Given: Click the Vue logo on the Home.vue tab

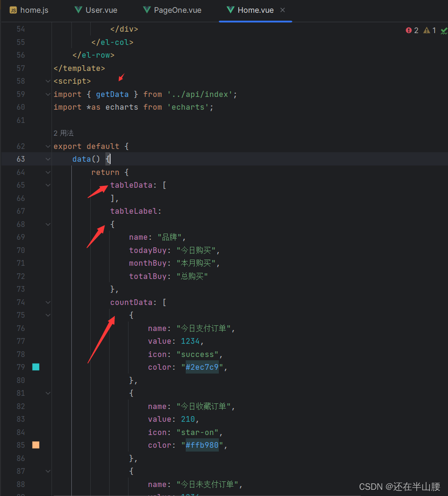Looking at the screenshot, I should pos(230,9).
